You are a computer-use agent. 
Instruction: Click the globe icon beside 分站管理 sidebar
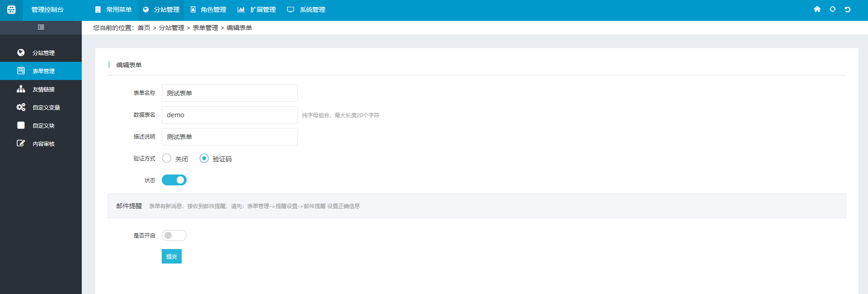[x=21, y=53]
